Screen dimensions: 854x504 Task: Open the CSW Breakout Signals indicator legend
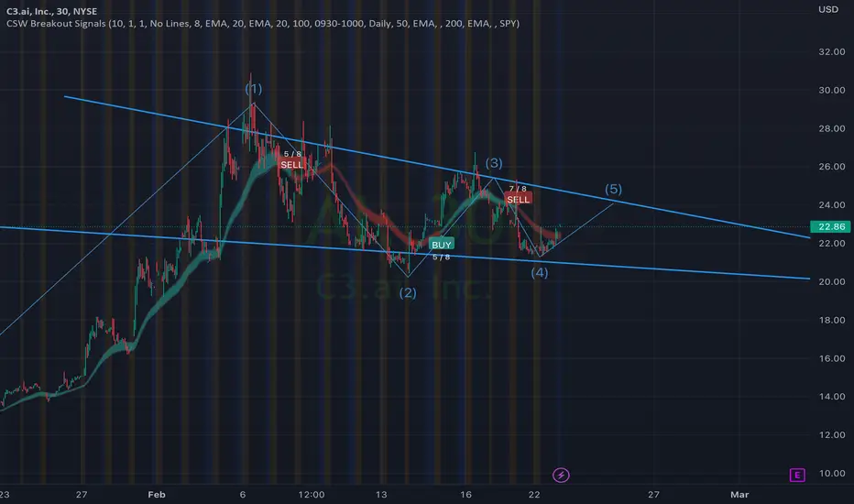point(262,24)
